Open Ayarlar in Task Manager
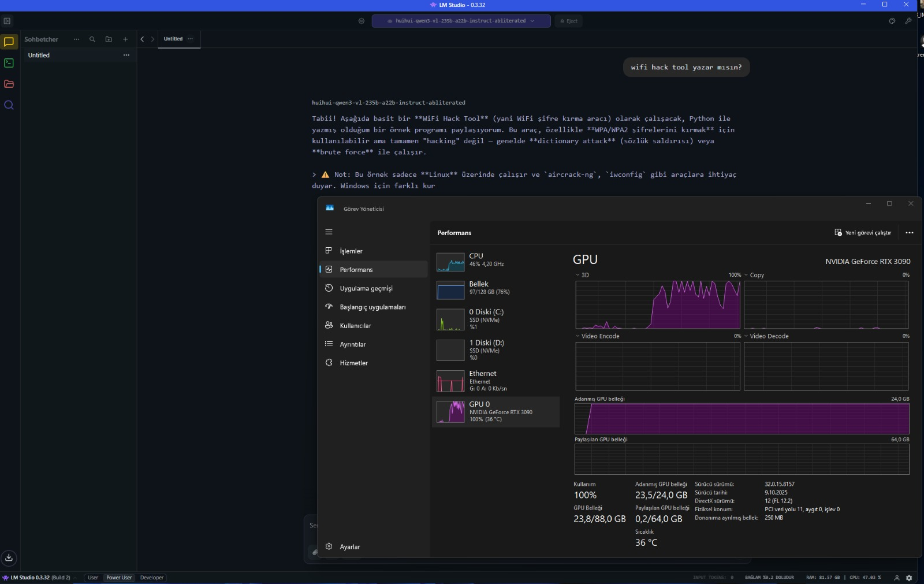The height and width of the screenshot is (584, 924). click(x=374, y=546)
